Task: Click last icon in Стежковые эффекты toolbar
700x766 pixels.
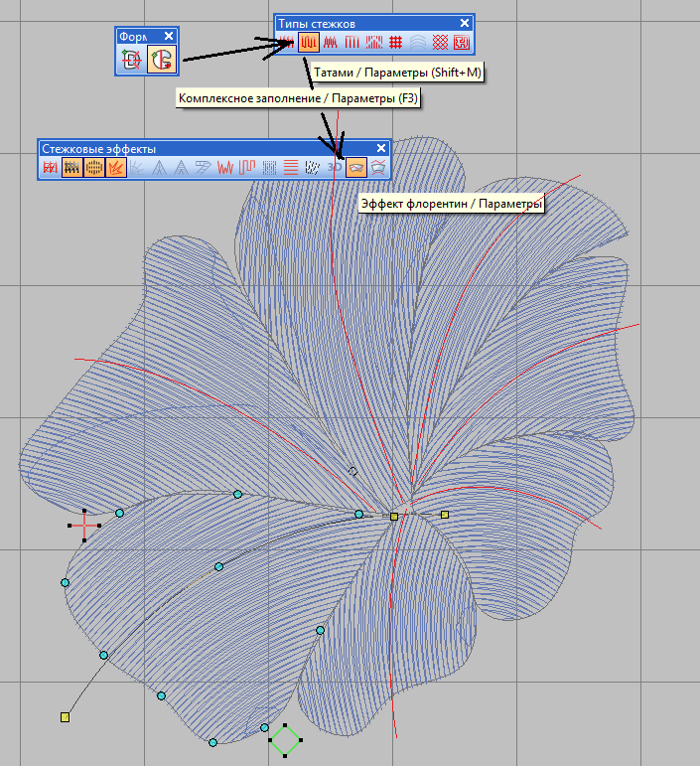Action: click(378, 168)
